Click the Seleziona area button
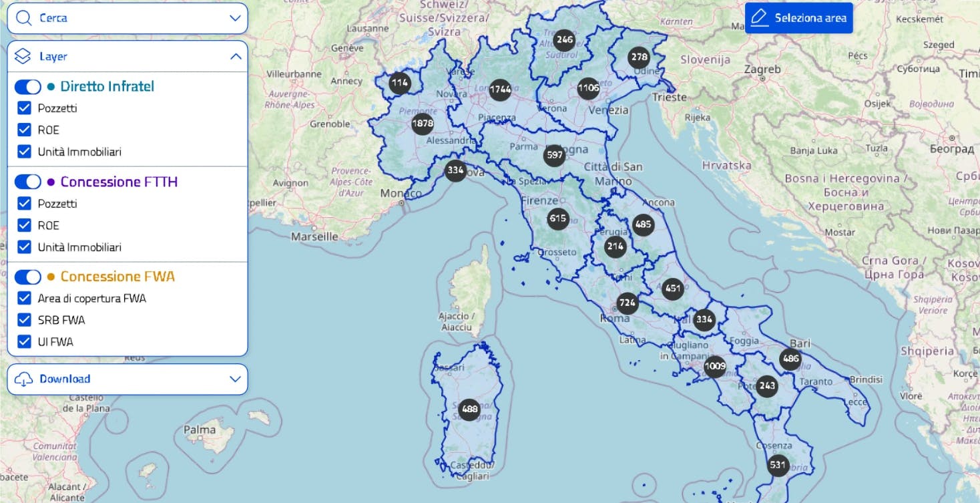This screenshot has width=980, height=503. [x=798, y=17]
